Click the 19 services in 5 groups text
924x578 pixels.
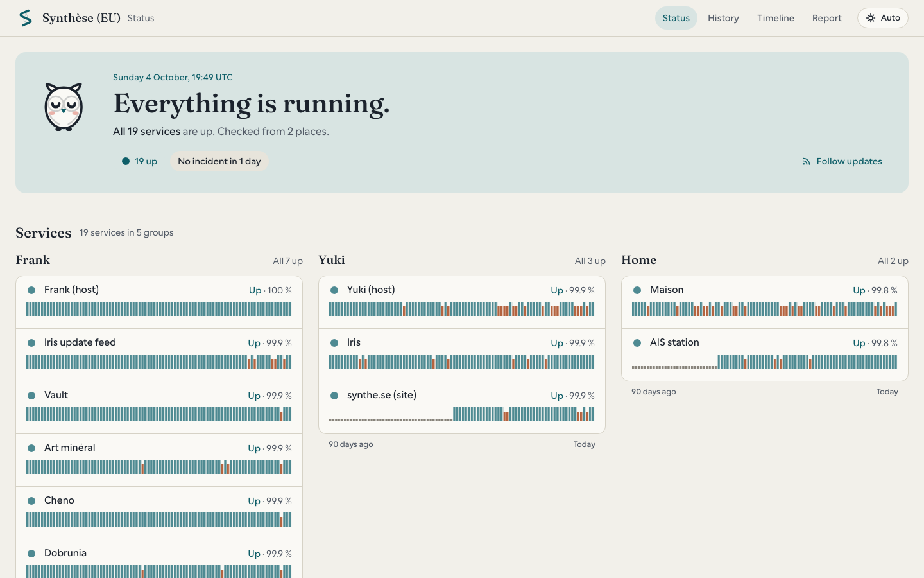pyautogui.click(x=126, y=232)
